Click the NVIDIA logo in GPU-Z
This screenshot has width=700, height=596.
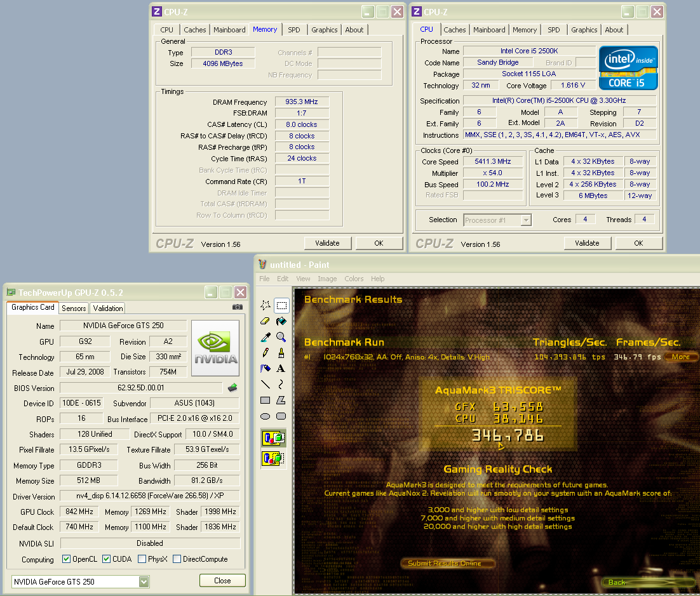point(215,348)
